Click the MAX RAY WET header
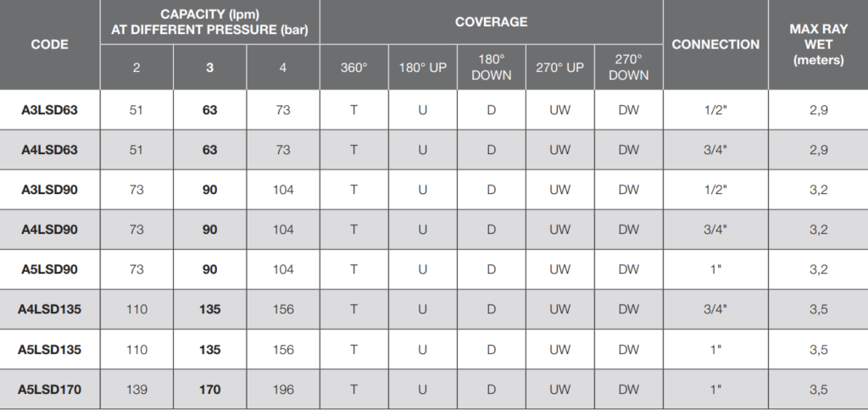 coord(818,44)
